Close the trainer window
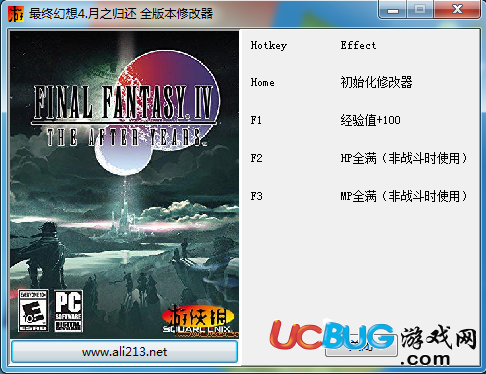The width and height of the screenshot is (486, 374). tap(457, 9)
